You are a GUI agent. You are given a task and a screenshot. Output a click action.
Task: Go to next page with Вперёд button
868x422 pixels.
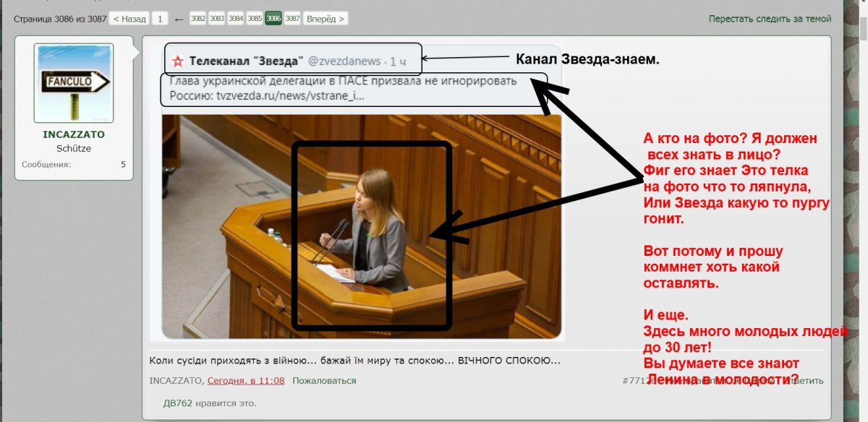tap(325, 19)
